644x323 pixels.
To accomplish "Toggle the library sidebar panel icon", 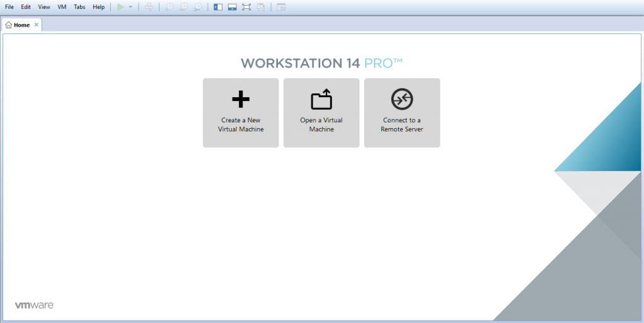I will click(218, 7).
